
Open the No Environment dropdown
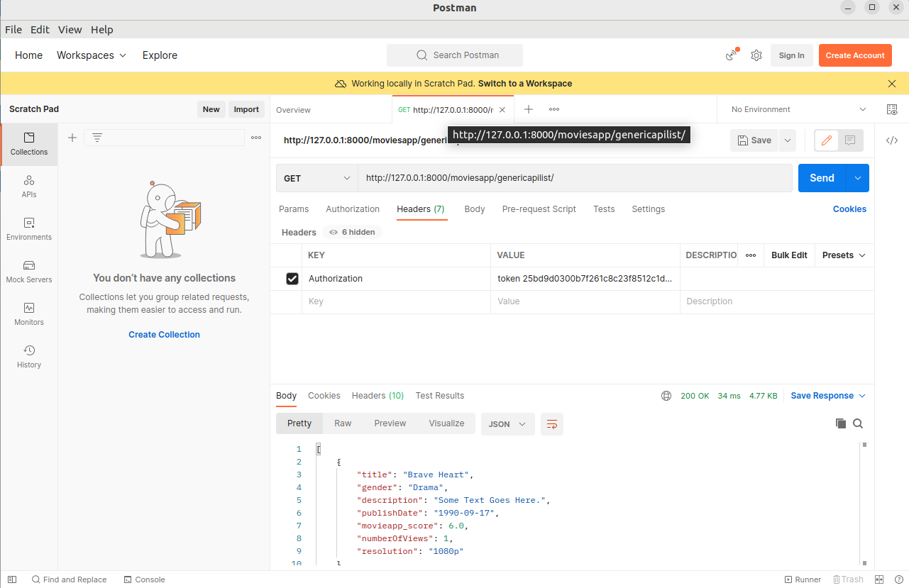tap(798, 109)
